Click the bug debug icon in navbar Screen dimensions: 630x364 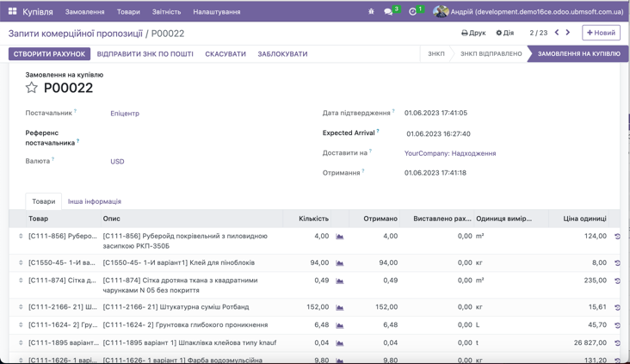371,12
